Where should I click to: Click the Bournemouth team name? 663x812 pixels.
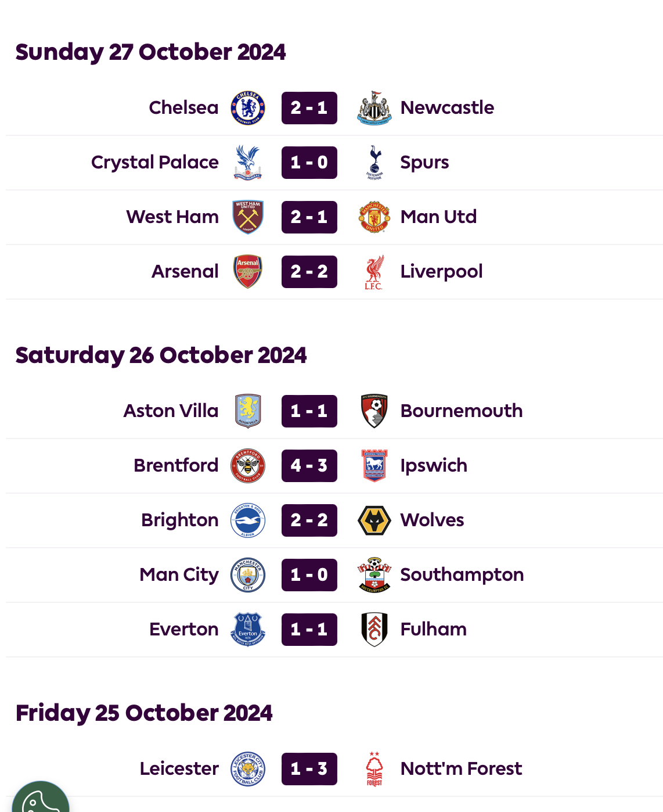click(x=462, y=411)
